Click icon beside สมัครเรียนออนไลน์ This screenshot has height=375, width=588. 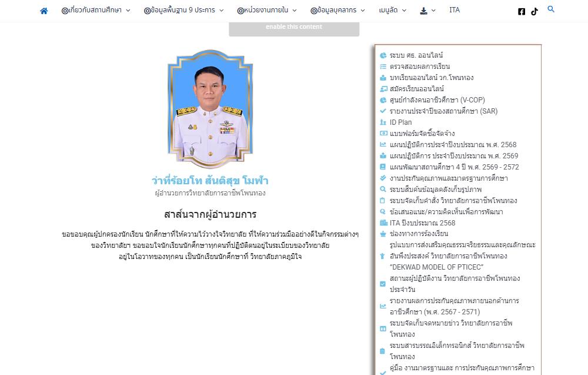[383, 89]
